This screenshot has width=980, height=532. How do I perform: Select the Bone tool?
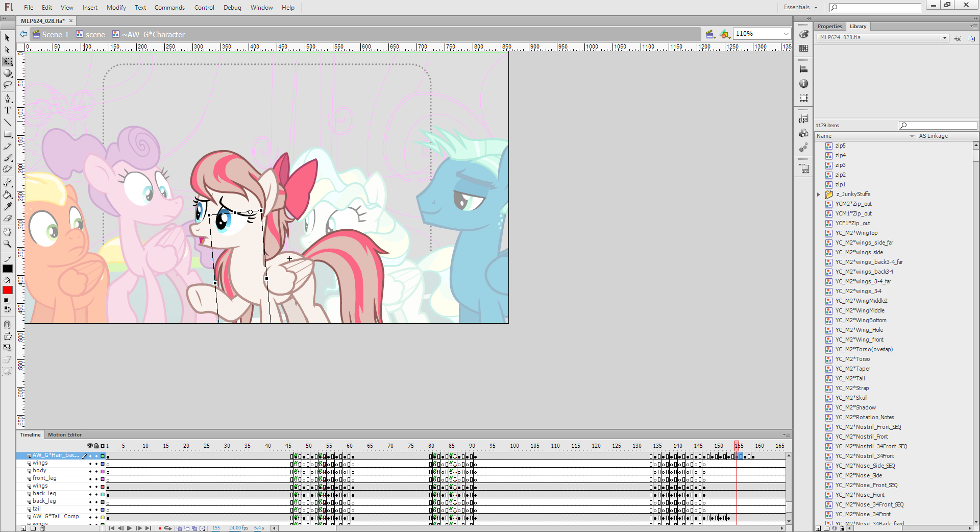tap(7, 182)
